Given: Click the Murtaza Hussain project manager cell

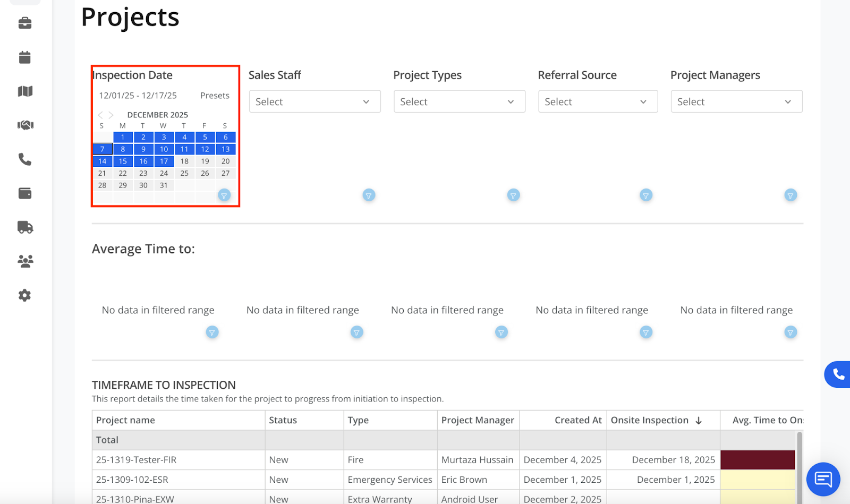Looking at the screenshot, I should [478, 460].
